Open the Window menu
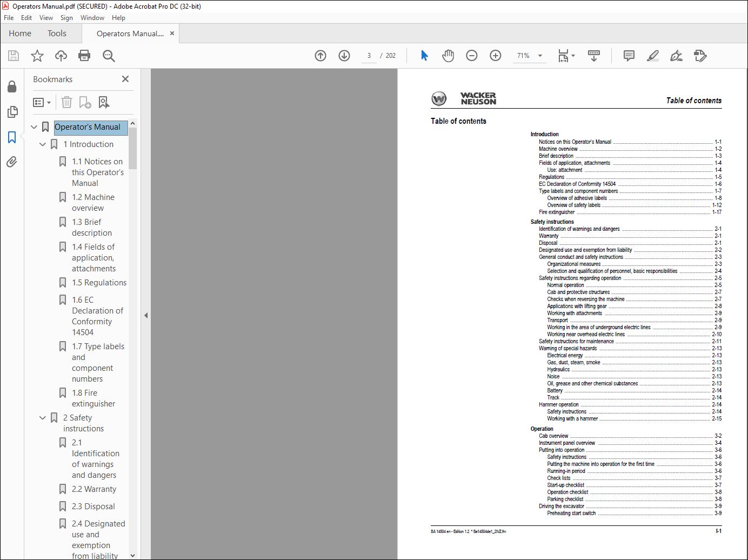 (x=92, y=18)
